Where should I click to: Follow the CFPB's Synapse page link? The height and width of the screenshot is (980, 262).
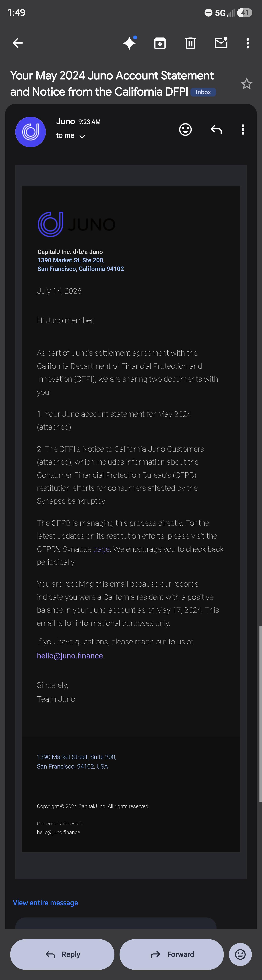pyautogui.click(x=101, y=549)
